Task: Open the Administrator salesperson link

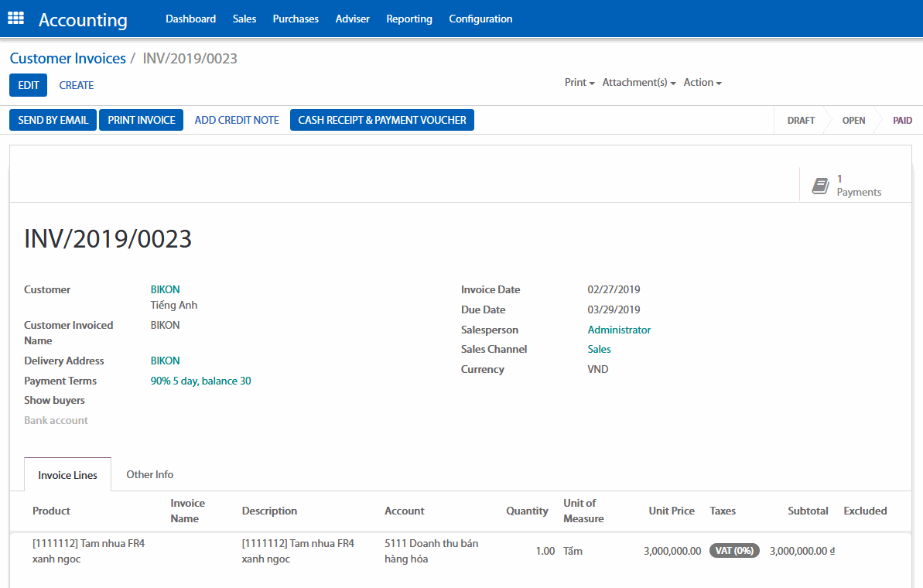Action: [619, 330]
